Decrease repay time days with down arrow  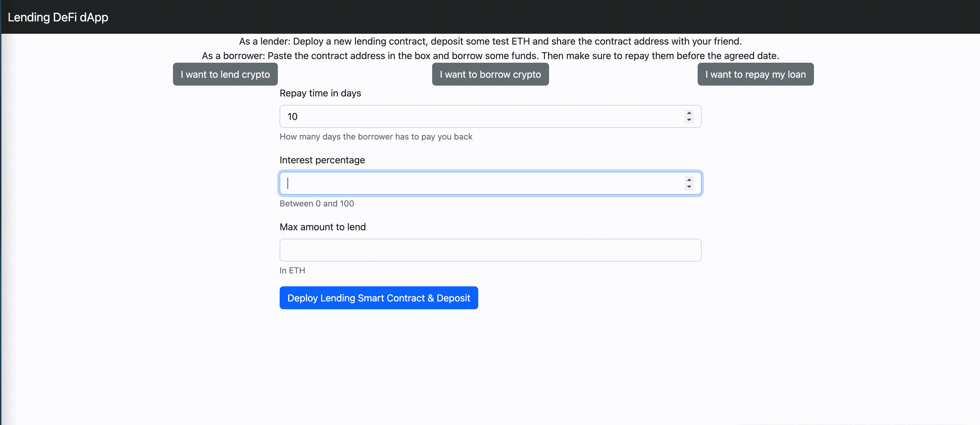click(x=689, y=120)
